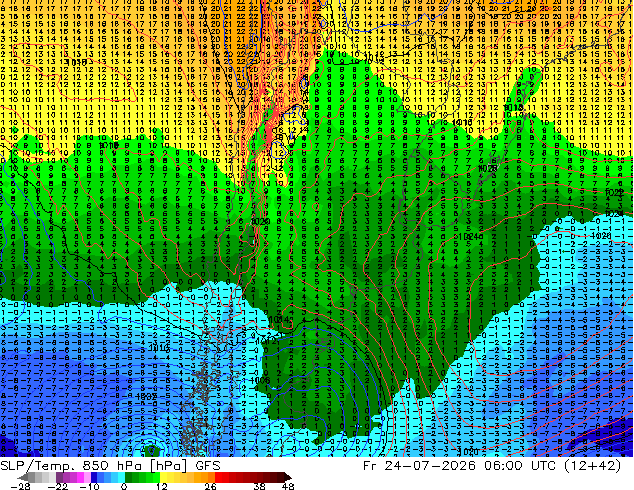Click the '1002' isobar label
The width and height of the screenshot is (634, 490).
[146, 397]
